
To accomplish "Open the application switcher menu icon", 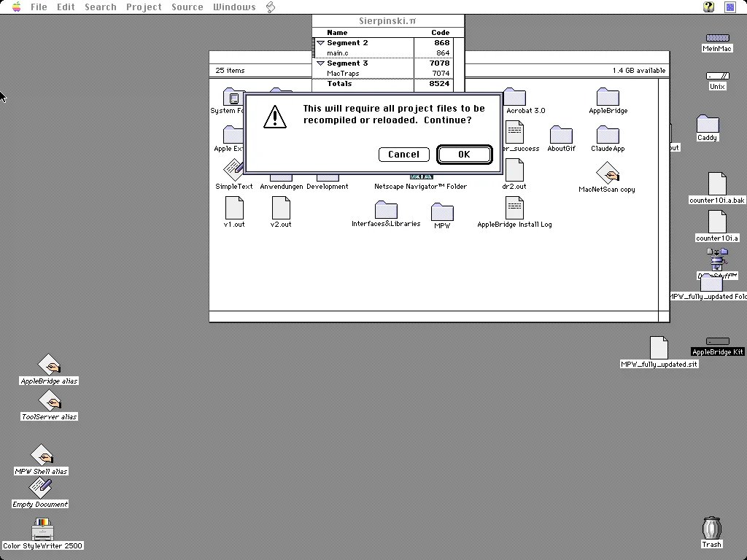I will point(729,7).
